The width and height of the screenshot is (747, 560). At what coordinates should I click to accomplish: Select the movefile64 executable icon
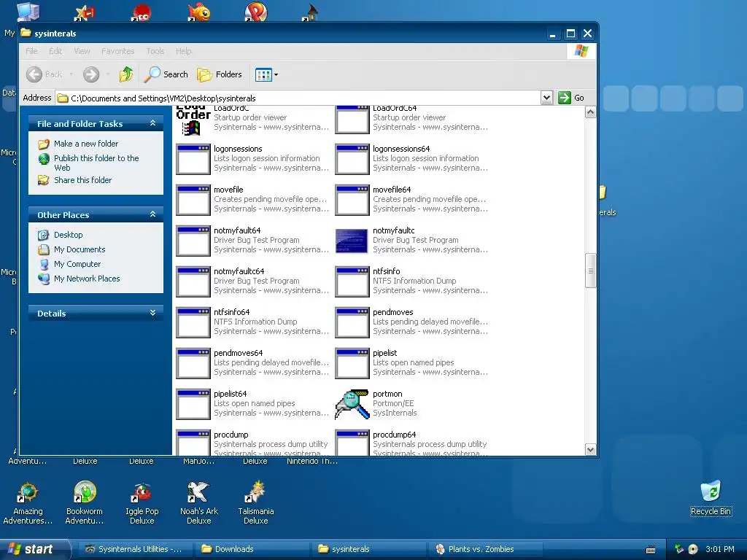[352, 201]
